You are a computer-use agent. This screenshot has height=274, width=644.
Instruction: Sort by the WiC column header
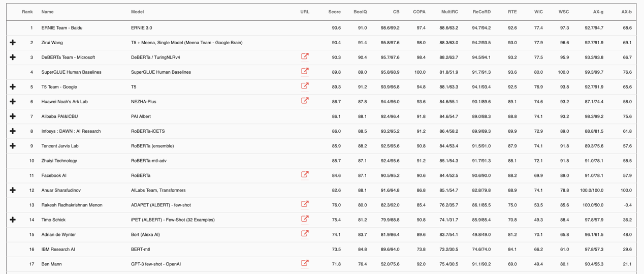point(538,12)
